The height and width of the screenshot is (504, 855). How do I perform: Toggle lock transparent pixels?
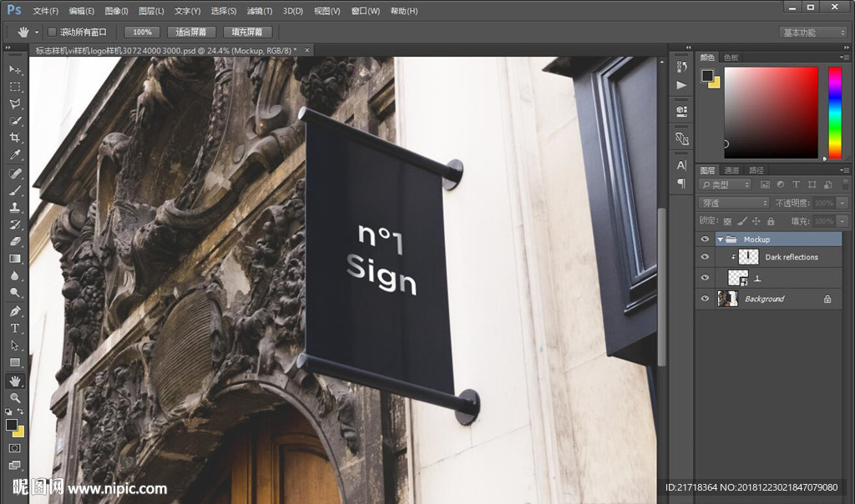pyautogui.click(x=727, y=221)
